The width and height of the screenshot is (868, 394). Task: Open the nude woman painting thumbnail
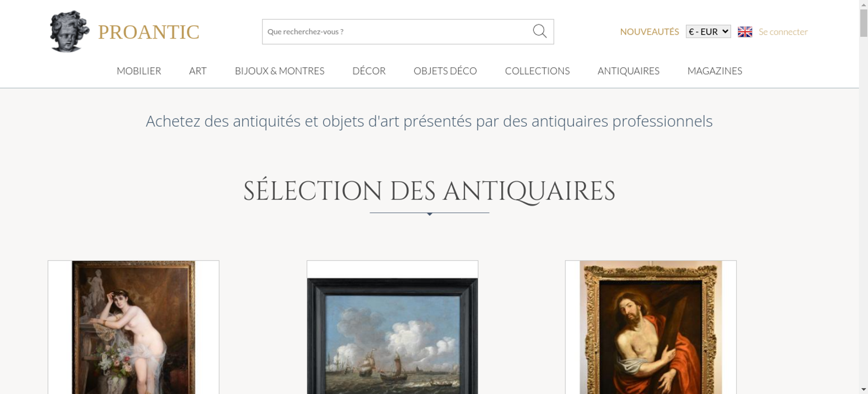tap(134, 327)
